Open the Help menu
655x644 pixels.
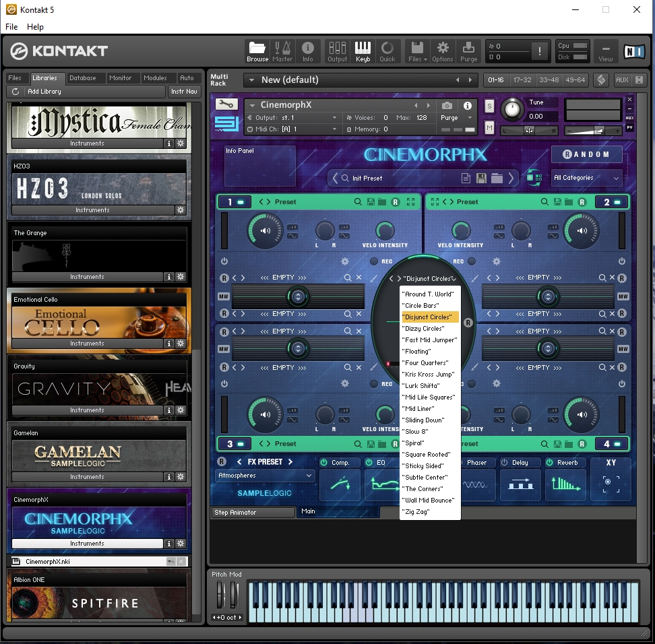(35, 27)
